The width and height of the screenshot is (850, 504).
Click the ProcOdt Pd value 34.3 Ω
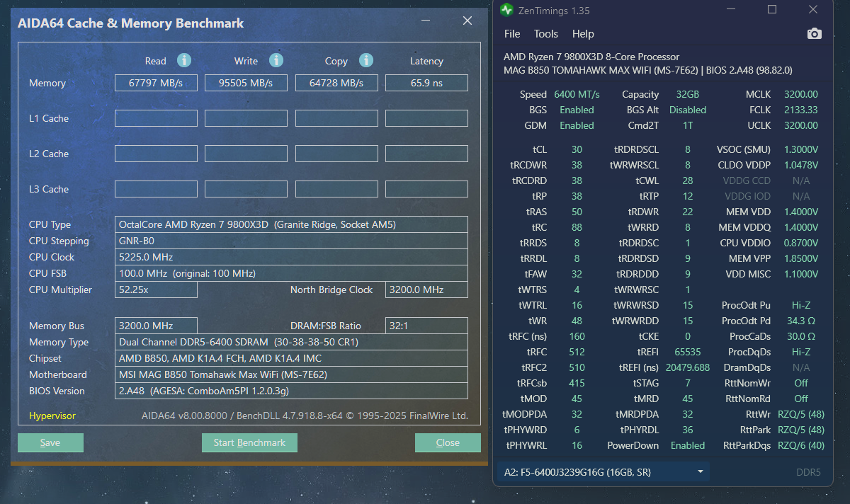click(x=801, y=321)
